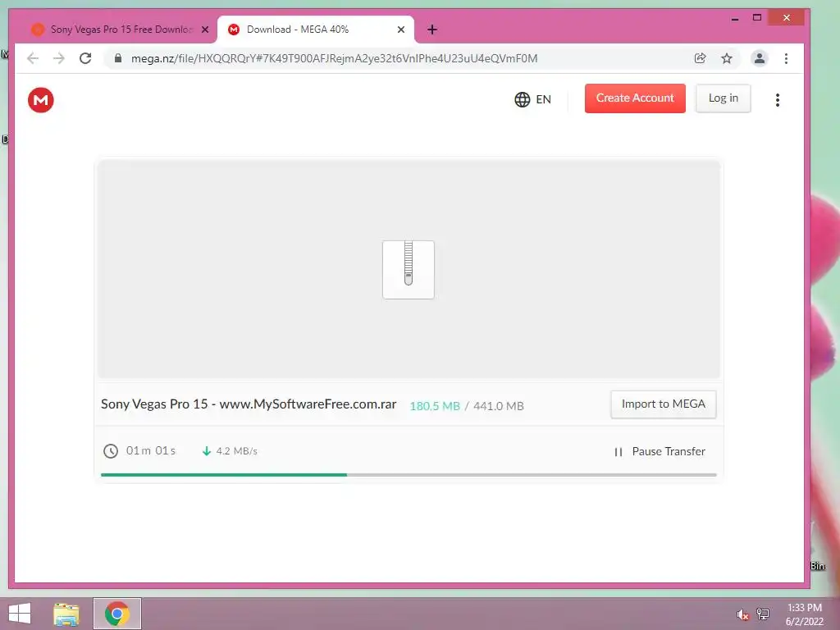Image resolution: width=840 pixels, height=630 pixels.
Task: Select the Download - MEGA 40% tab
Action: point(316,30)
